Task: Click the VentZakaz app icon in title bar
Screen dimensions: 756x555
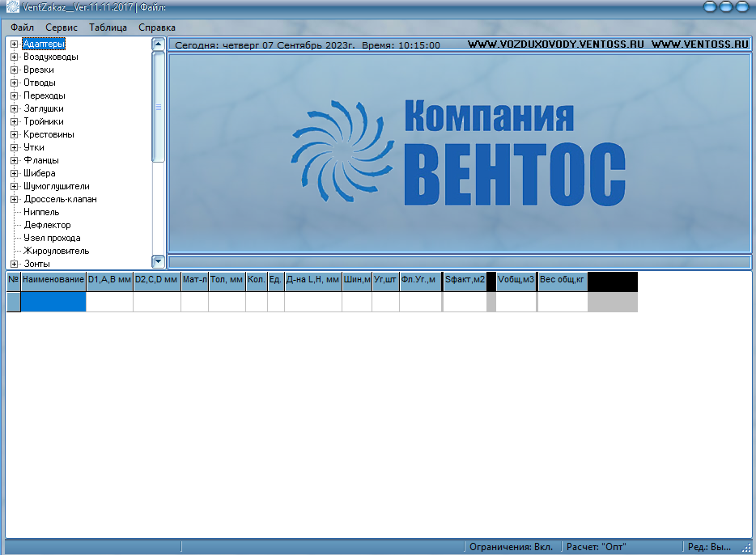Action: coord(12,6)
